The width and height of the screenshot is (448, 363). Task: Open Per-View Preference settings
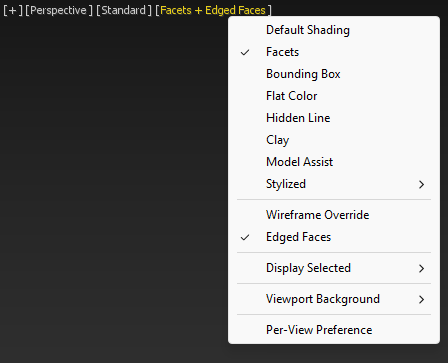pyautogui.click(x=334, y=330)
